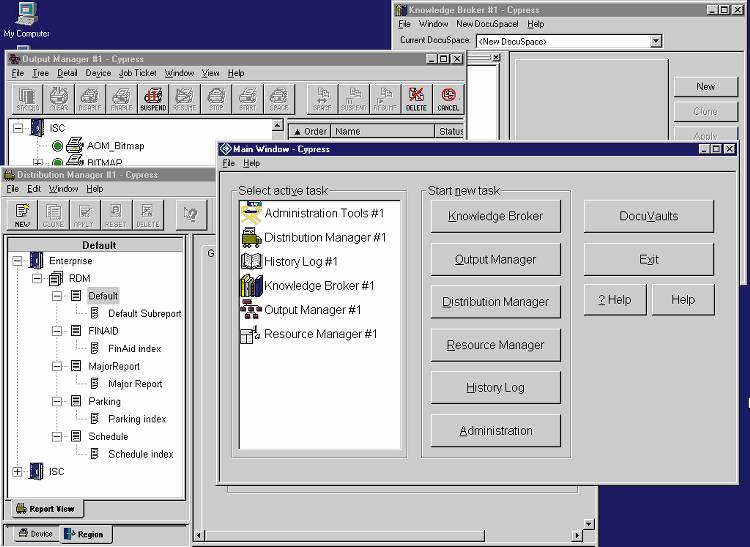Viewport: 750px width, 547px height.
Task: Start the Resource Manager task button
Action: [496, 345]
